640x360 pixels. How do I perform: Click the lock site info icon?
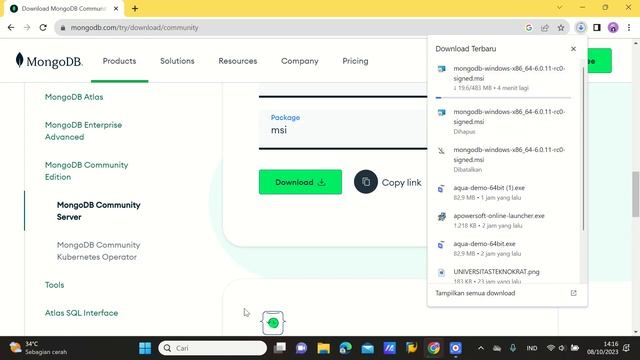pos(63,28)
